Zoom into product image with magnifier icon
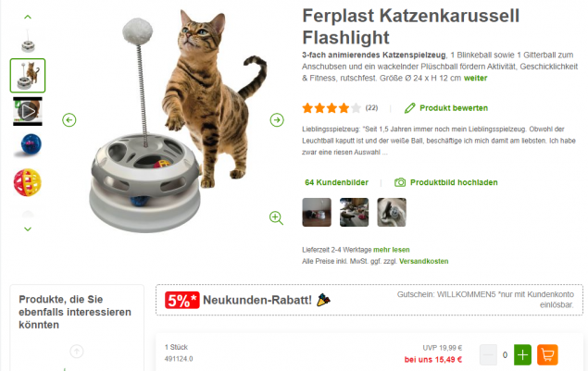The width and height of the screenshot is (588, 371). [276, 217]
